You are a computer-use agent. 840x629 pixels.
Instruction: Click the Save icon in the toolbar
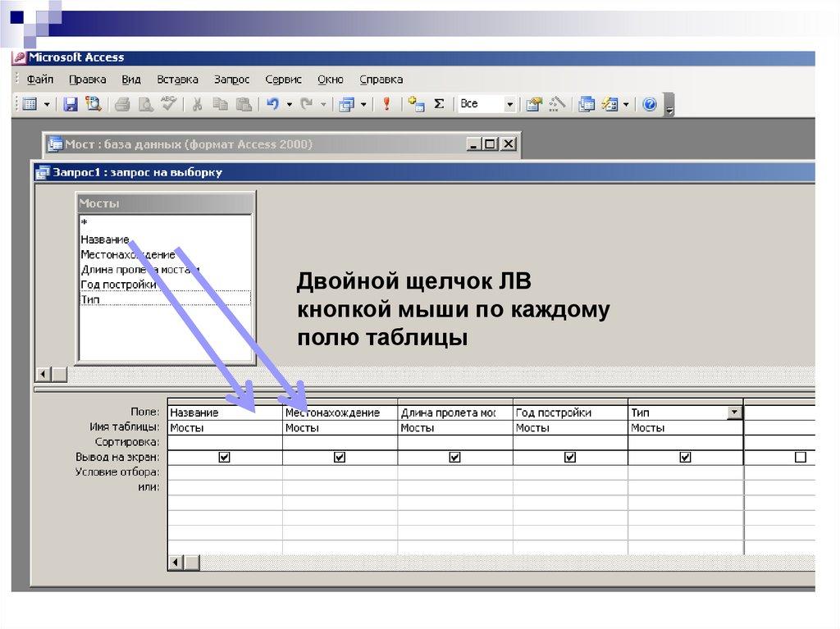(x=71, y=104)
